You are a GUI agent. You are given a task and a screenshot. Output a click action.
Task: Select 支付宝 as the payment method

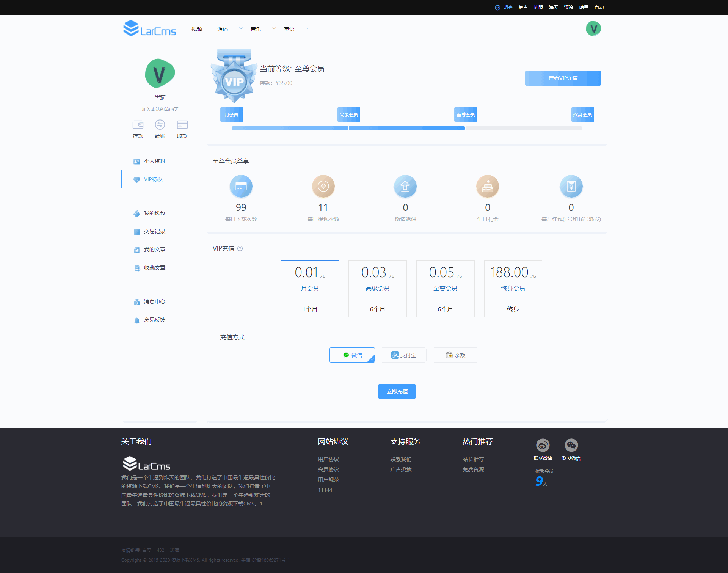[404, 355]
